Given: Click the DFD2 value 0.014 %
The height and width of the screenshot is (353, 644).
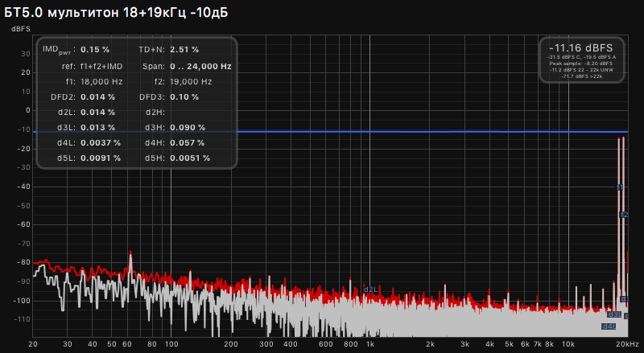Looking at the screenshot, I should tap(97, 97).
